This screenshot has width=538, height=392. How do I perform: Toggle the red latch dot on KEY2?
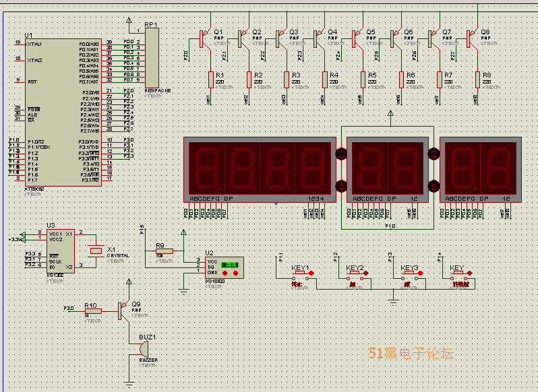tap(366, 273)
